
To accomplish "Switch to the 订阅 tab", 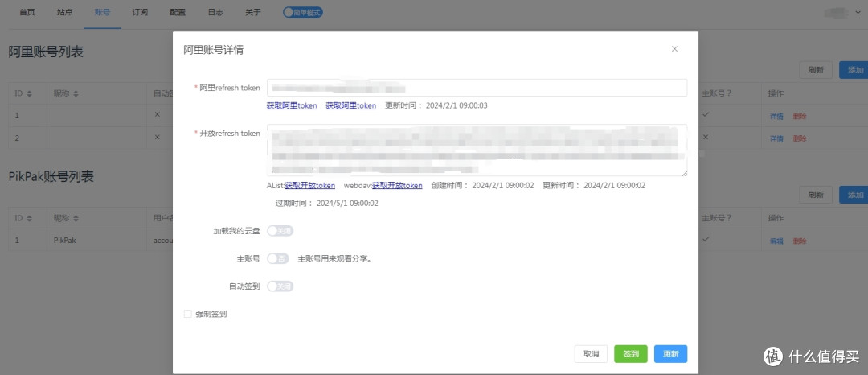I will (140, 12).
